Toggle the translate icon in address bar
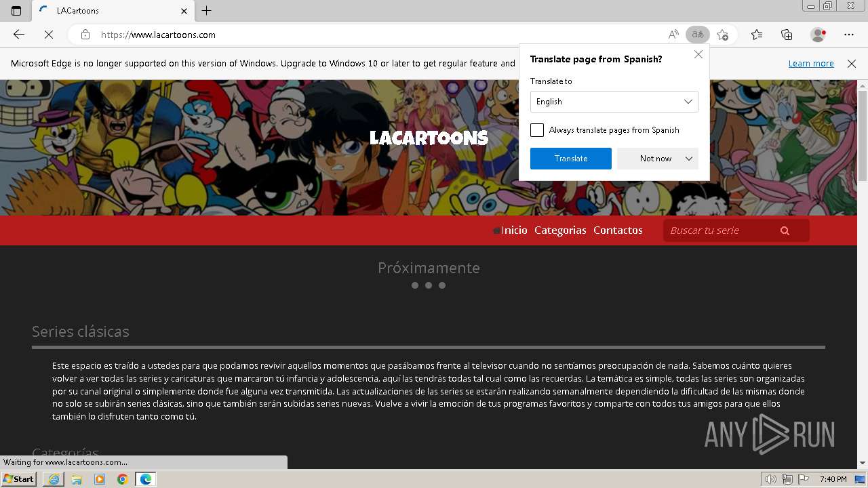The height and width of the screenshot is (488, 868). point(697,35)
